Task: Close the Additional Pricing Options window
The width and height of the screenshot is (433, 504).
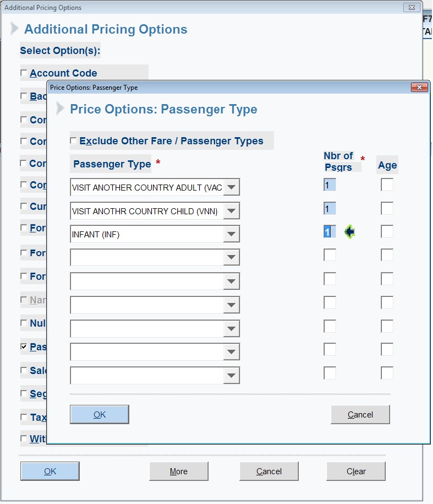Action: click(x=412, y=7)
